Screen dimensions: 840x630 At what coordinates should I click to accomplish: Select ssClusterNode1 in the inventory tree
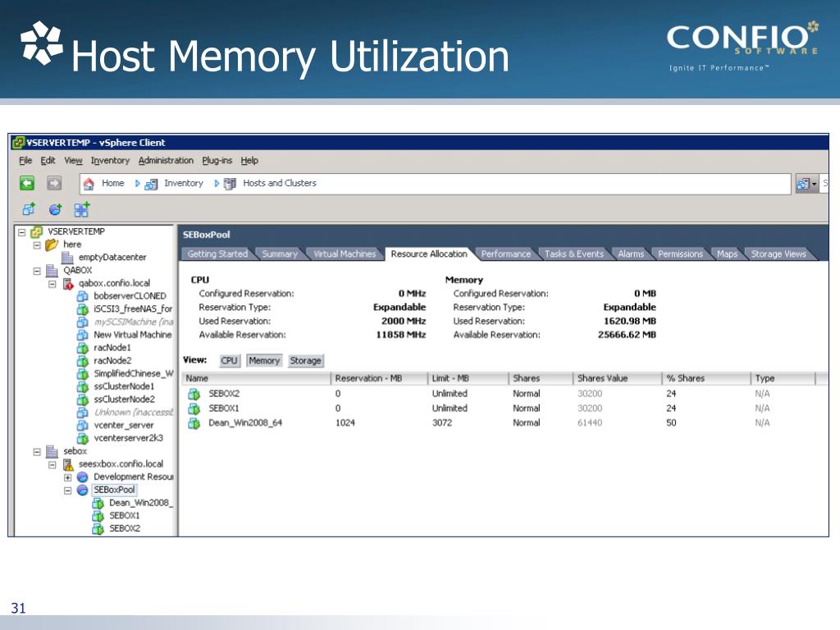point(124,387)
